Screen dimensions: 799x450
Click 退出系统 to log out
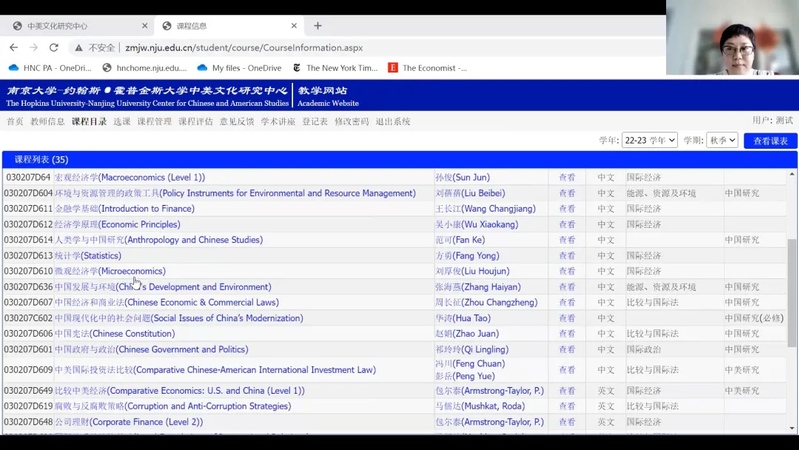click(393, 121)
